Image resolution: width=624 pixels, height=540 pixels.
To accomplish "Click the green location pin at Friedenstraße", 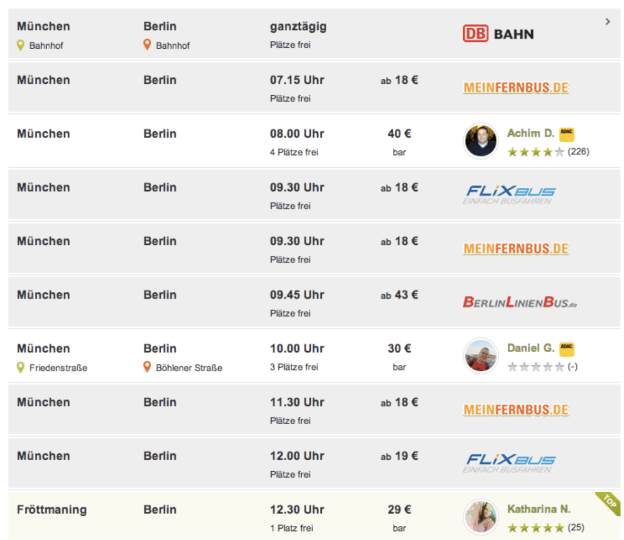I will [x=21, y=368].
